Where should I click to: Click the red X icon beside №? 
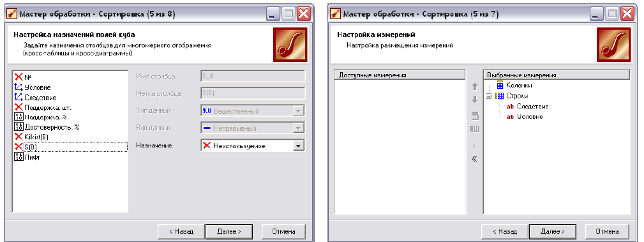click(19, 77)
